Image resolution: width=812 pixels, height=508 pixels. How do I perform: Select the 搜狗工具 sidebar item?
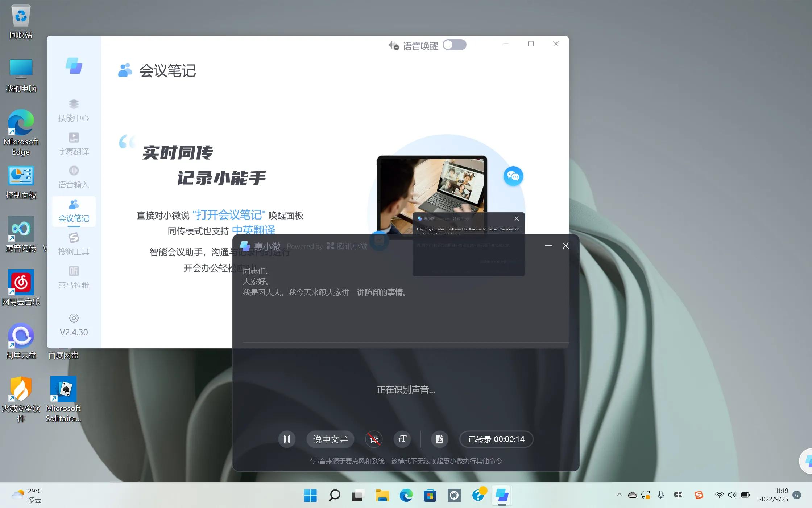pyautogui.click(x=73, y=244)
